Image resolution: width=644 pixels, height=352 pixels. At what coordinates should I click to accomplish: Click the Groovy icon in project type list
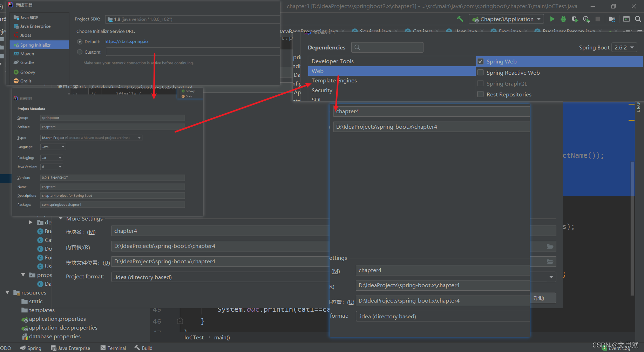[x=16, y=72]
